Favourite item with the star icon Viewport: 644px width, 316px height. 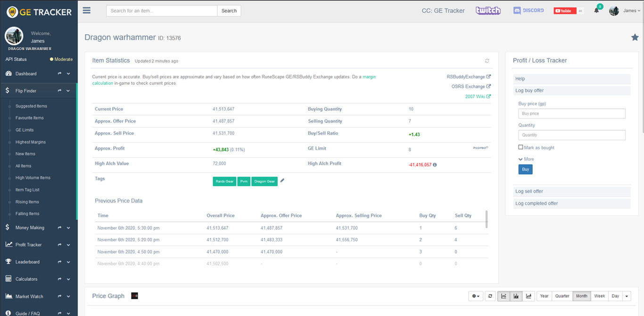635,38
